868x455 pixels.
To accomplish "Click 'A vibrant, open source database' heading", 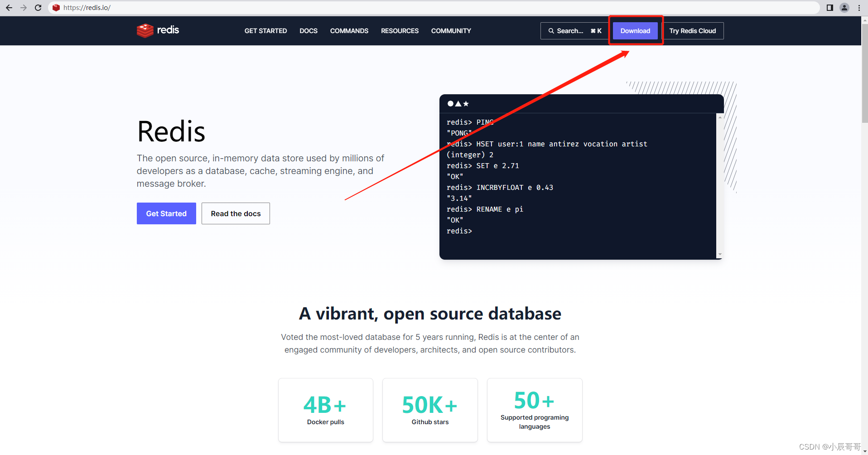I will click(430, 314).
